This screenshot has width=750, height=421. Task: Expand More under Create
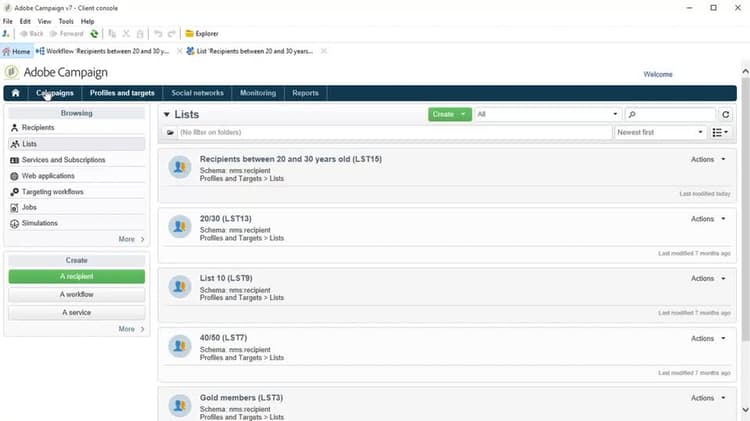tap(131, 329)
